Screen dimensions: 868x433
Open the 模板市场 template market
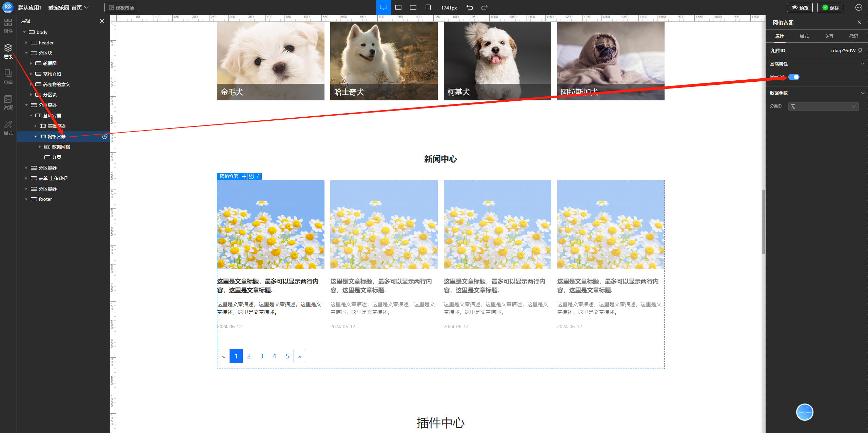(x=121, y=7)
